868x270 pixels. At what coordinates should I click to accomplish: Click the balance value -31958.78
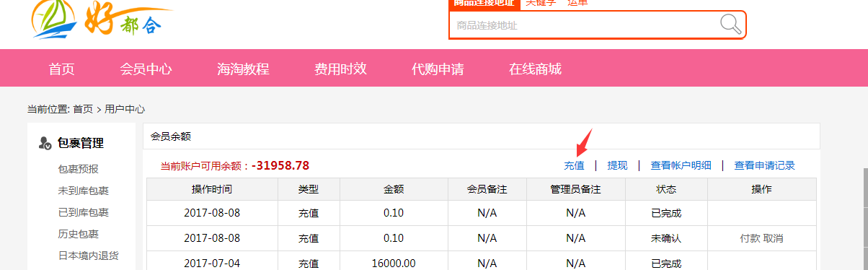(x=280, y=165)
